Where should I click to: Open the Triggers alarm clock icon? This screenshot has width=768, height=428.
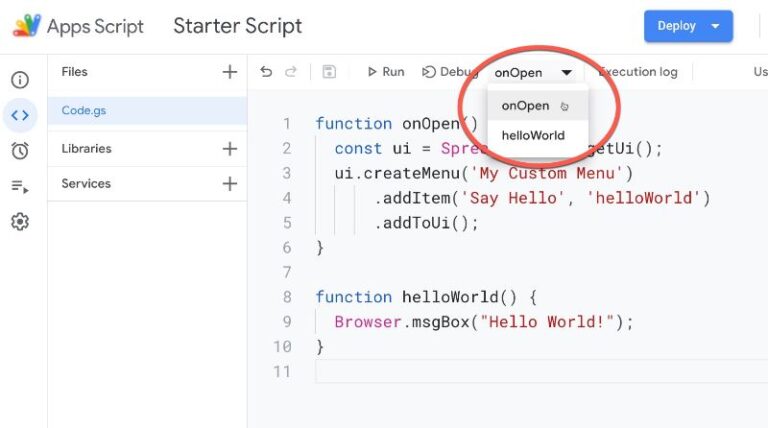tap(20, 151)
